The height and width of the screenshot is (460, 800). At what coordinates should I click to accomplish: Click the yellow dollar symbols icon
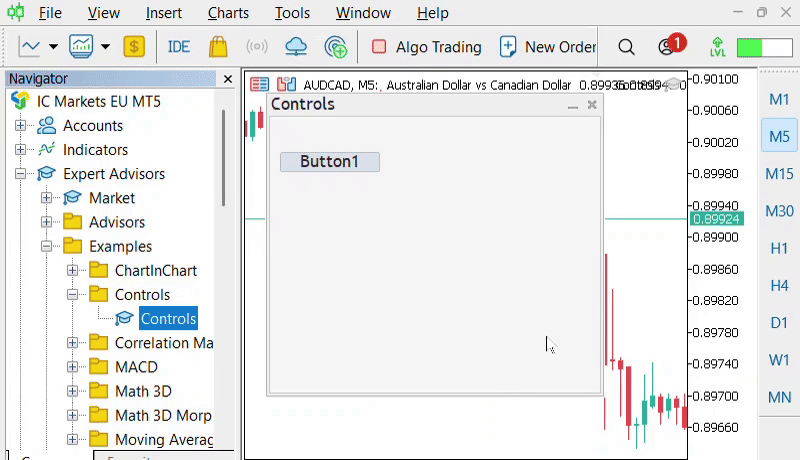point(134,47)
